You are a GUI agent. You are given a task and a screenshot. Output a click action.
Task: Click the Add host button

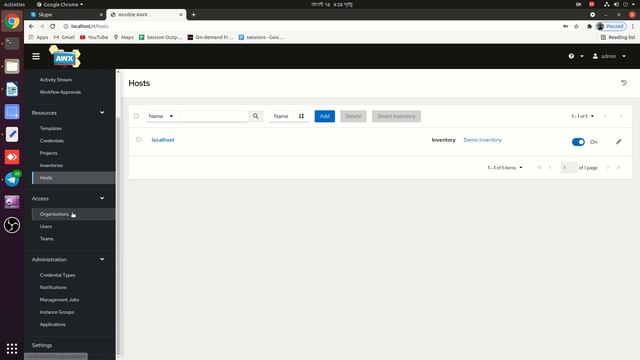tap(325, 116)
